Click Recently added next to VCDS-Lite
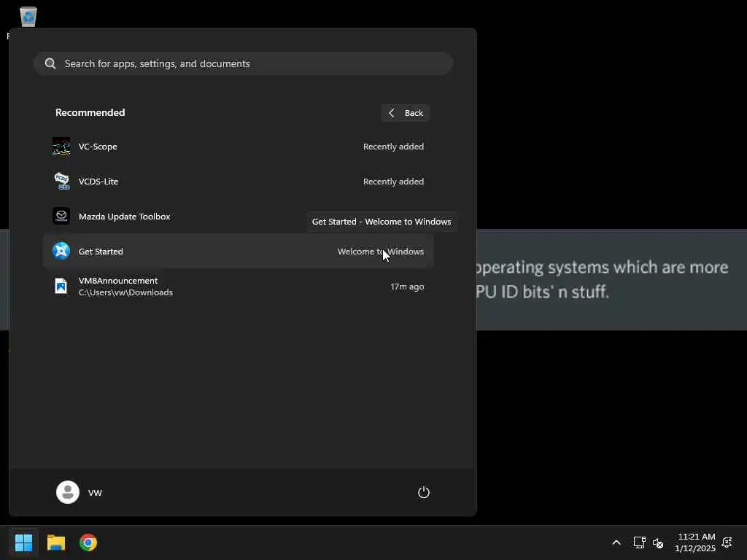The height and width of the screenshot is (560, 747). [x=393, y=182]
